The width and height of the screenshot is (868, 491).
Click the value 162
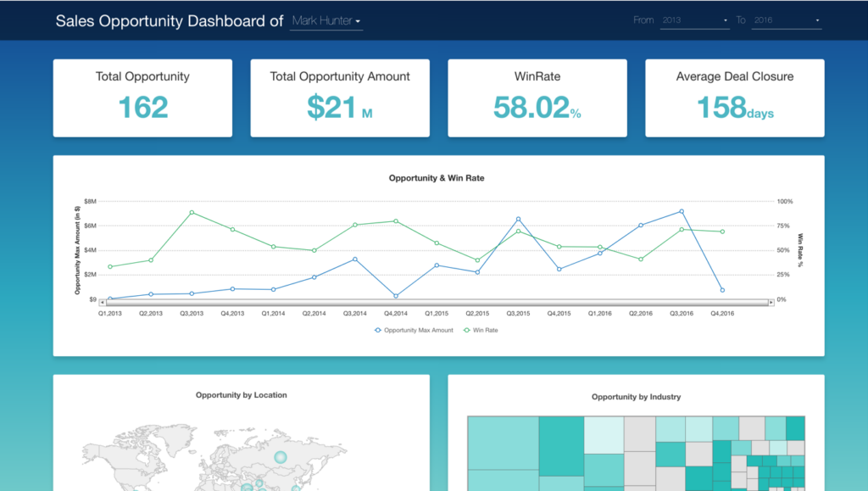(142, 108)
